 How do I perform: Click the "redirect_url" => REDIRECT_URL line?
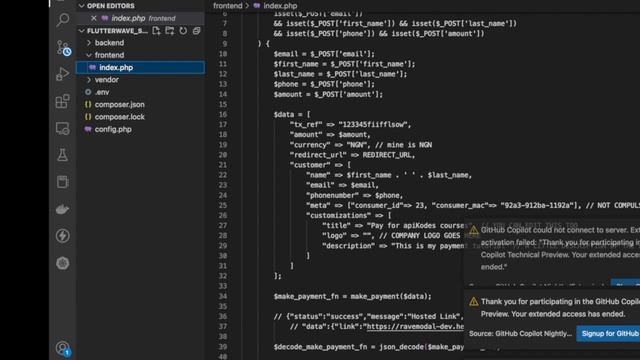(352, 155)
